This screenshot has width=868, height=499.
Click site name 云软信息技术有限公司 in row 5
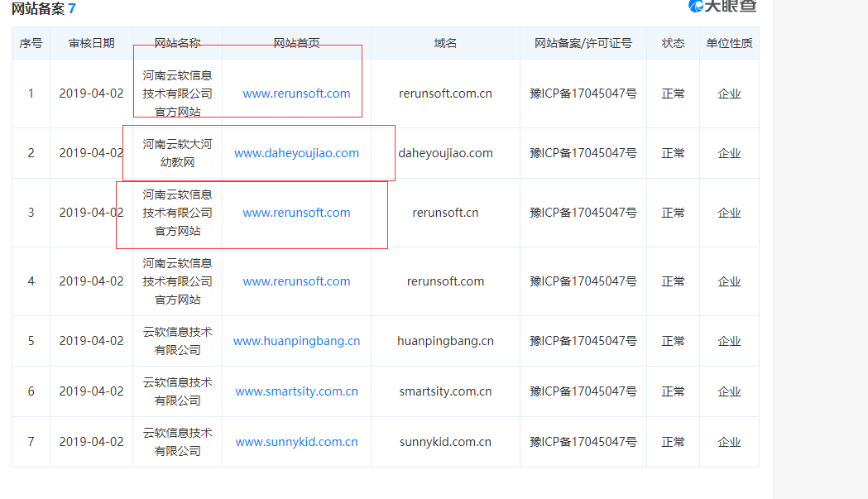(x=177, y=341)
